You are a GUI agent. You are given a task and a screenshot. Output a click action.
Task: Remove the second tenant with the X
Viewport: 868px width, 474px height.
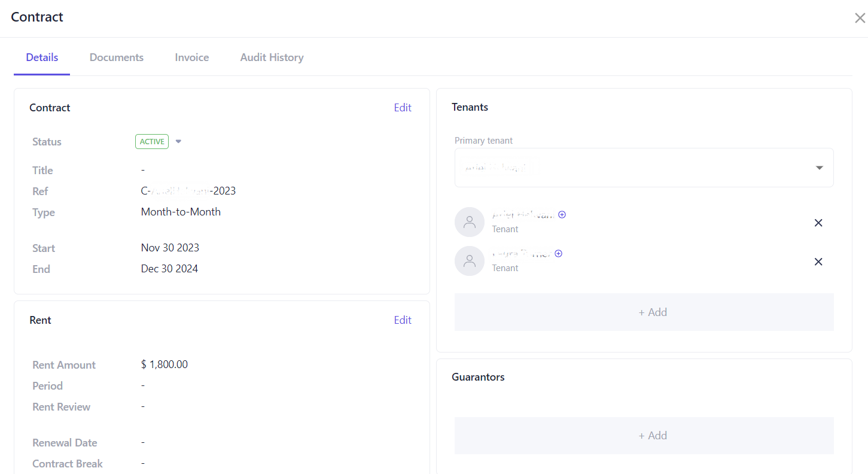(x=818, y=262)
